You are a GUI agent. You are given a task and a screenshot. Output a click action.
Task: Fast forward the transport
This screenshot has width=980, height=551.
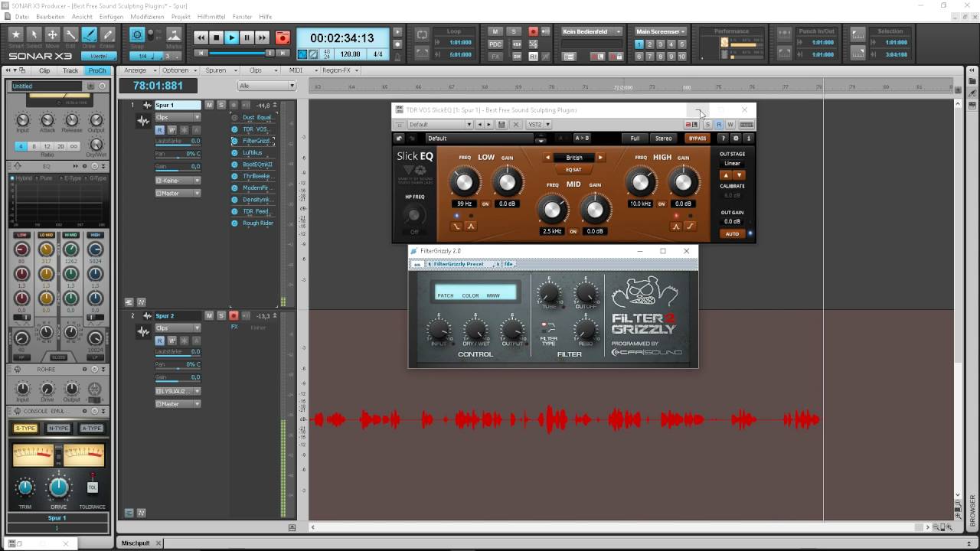pos(263,37)
